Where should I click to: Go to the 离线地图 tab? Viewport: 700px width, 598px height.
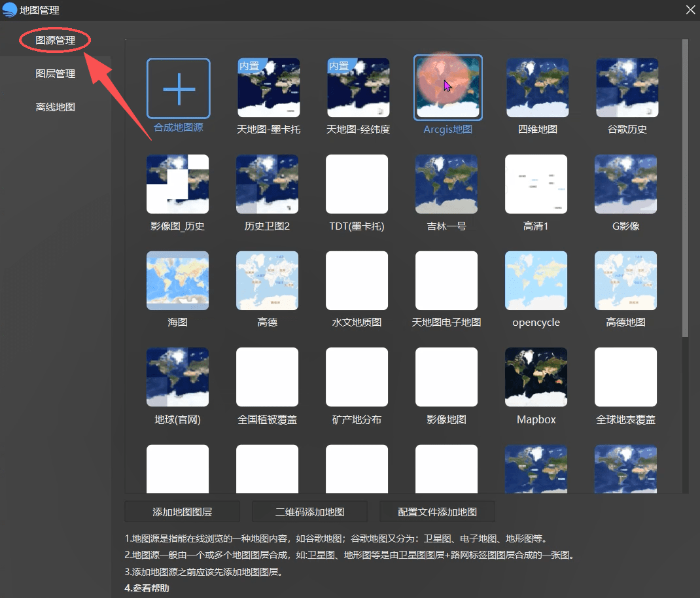56,107
